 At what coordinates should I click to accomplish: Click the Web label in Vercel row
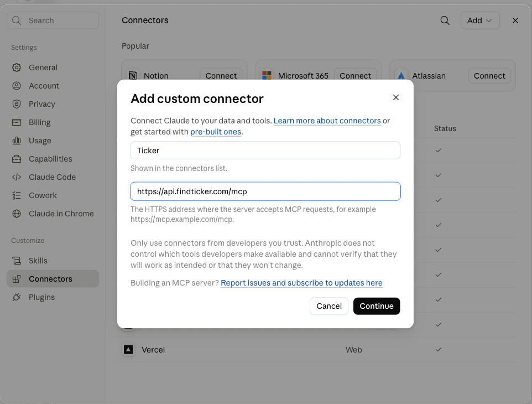pos(353,350)
